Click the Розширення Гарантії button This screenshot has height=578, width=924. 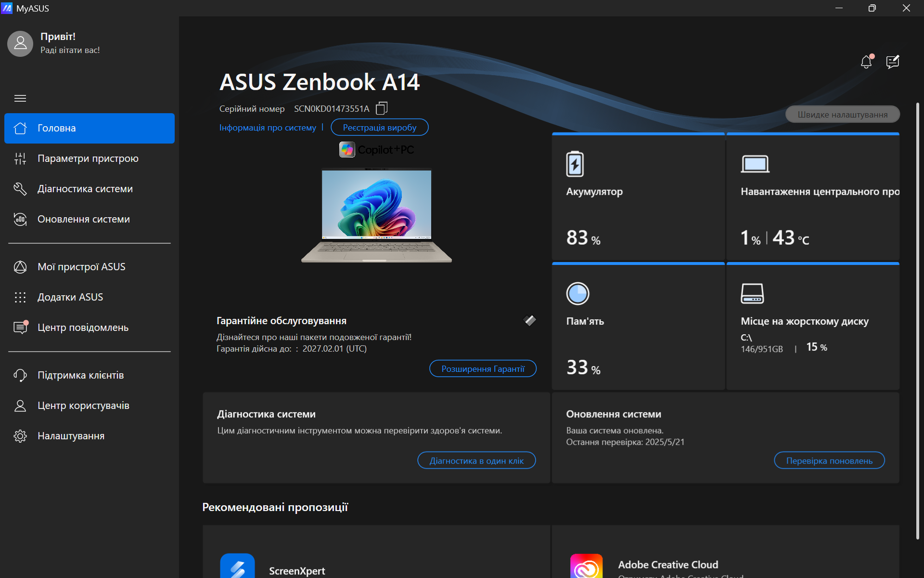[483, 369]
